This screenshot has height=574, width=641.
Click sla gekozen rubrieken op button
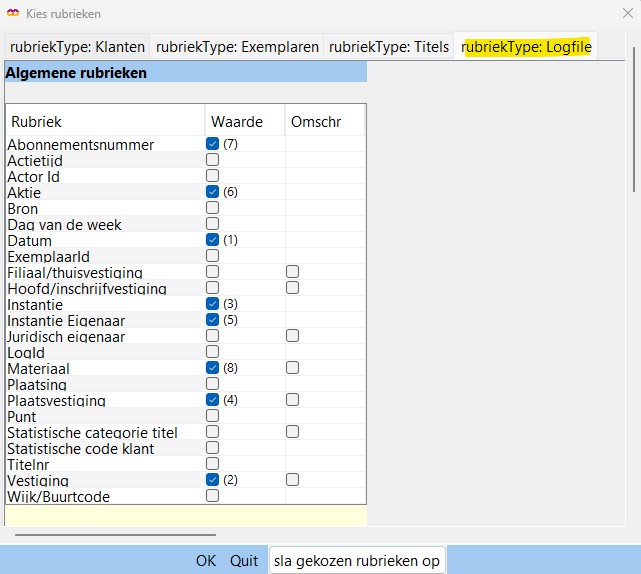(357, 561)
